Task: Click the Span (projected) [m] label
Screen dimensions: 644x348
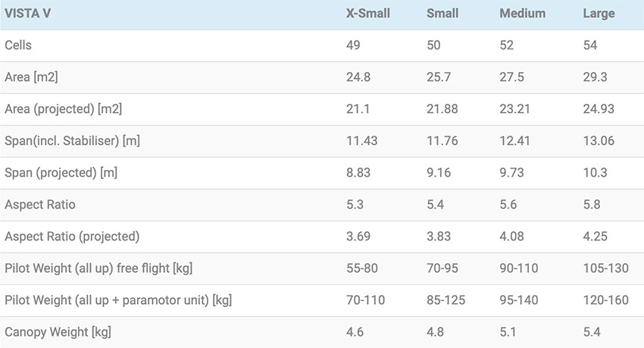Action: pyautogui.click(x=61, y=173)
